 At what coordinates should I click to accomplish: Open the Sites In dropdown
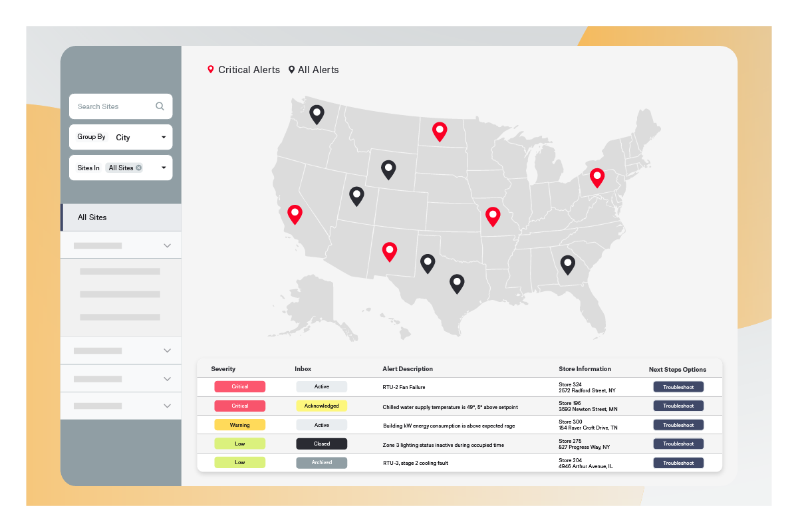[x=164, y=168]
